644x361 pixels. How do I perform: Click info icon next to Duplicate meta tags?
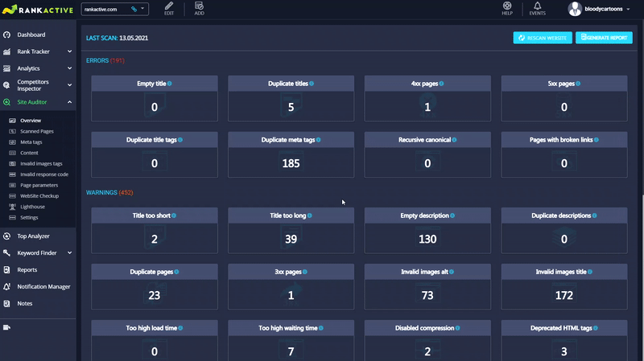tap(319, 140)
